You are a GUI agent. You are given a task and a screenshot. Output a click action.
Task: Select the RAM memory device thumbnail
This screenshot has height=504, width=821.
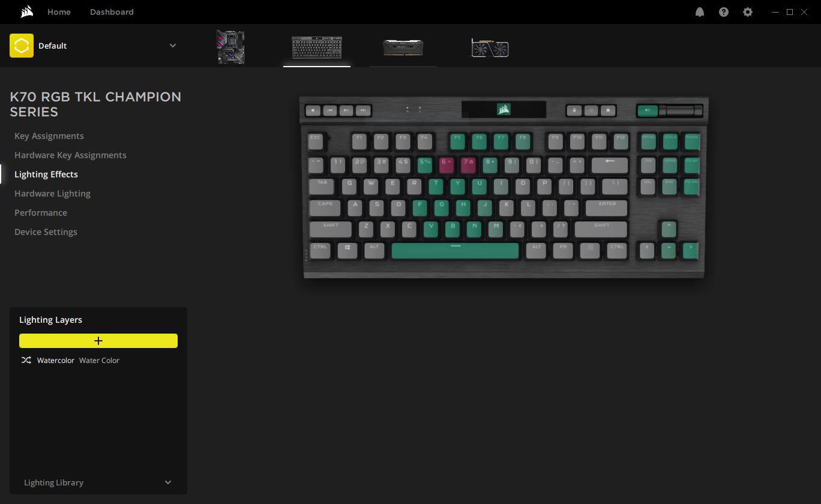tap(403, 47)
